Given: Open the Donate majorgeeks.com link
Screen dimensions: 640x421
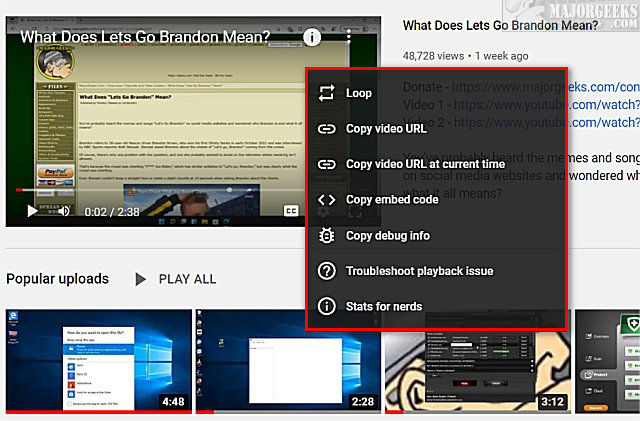Looking at the screenshot, I should click(545, 87).
